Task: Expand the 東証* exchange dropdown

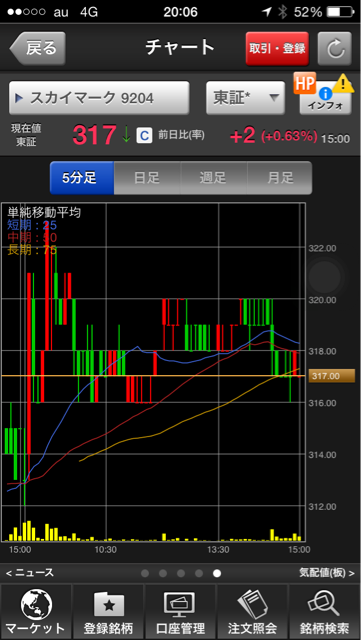Action: pos(245,98)
